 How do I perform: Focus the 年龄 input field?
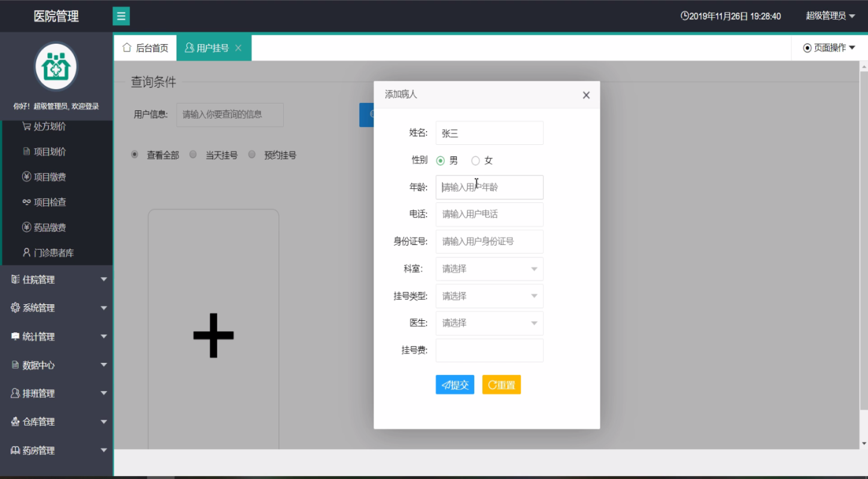click(x=489, y=187)
